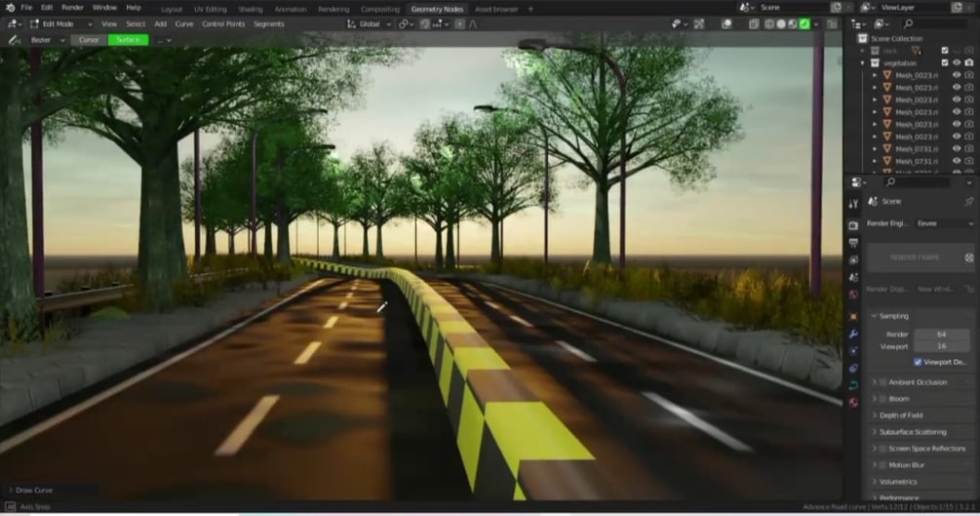Click the outliner search field
Image resolution: width=980 pixels, height=516 pixels.
point(934,23)
